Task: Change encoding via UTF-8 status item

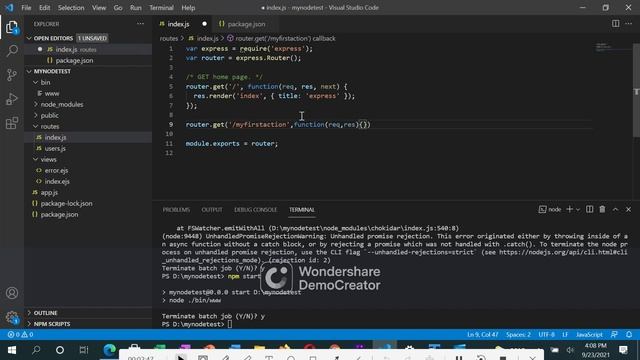Action: click(x=547, y=335)
